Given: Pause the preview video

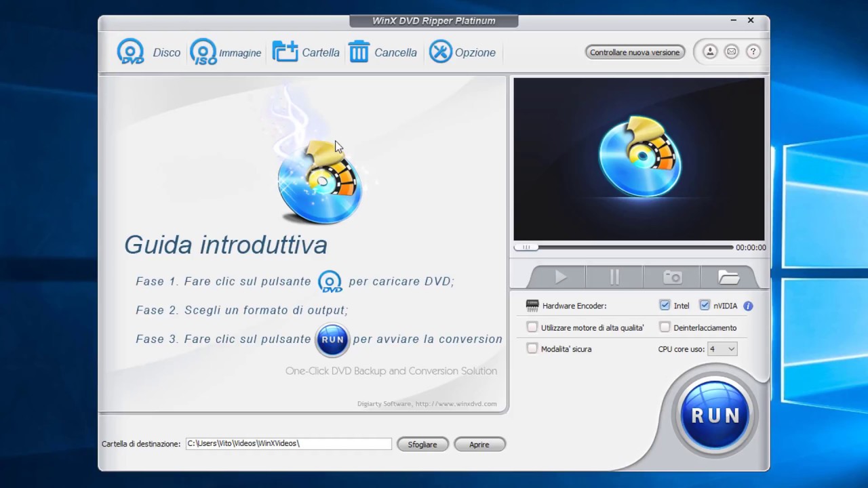Looking at the screenshot, I should click(x=614, y=277).
